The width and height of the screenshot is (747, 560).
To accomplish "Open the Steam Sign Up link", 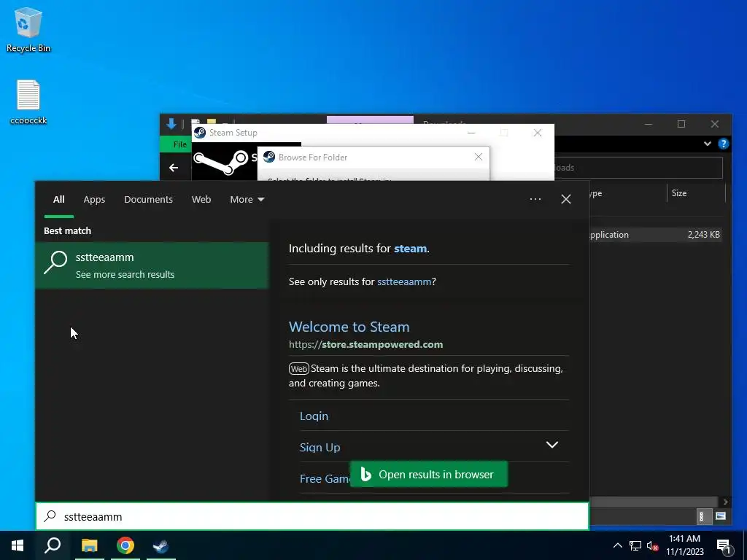I will [320, 447].
